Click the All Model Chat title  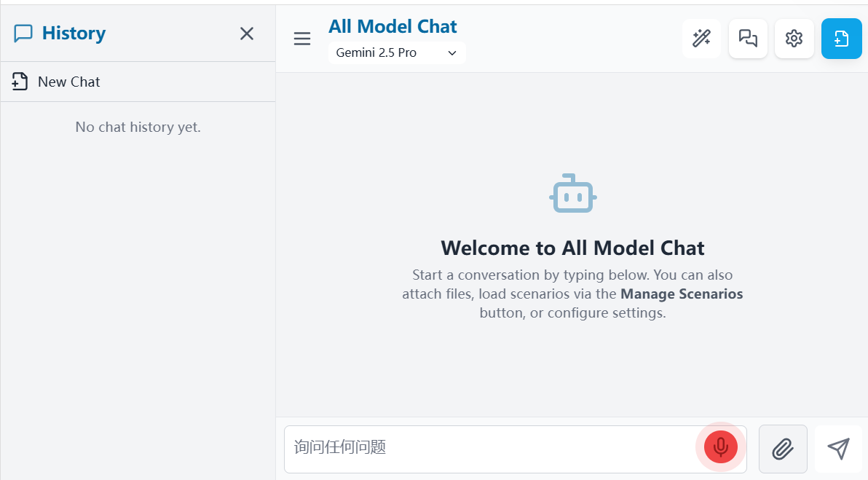coord(392,26)
